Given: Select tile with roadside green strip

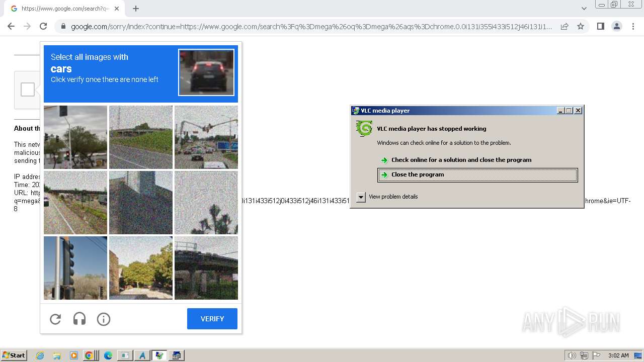Looking at the screenshot, I should click(x=75, y=203).
